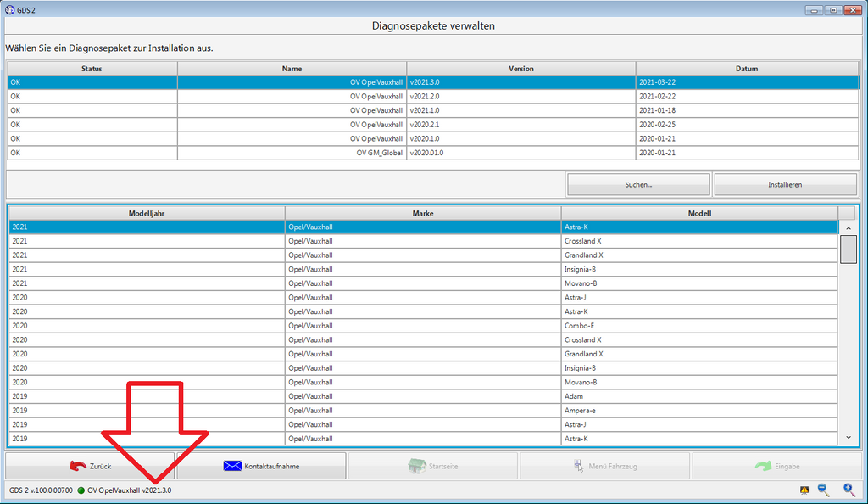Click the Suchen... button
This screenshot has width=868, height=504.
pos(638,184)
